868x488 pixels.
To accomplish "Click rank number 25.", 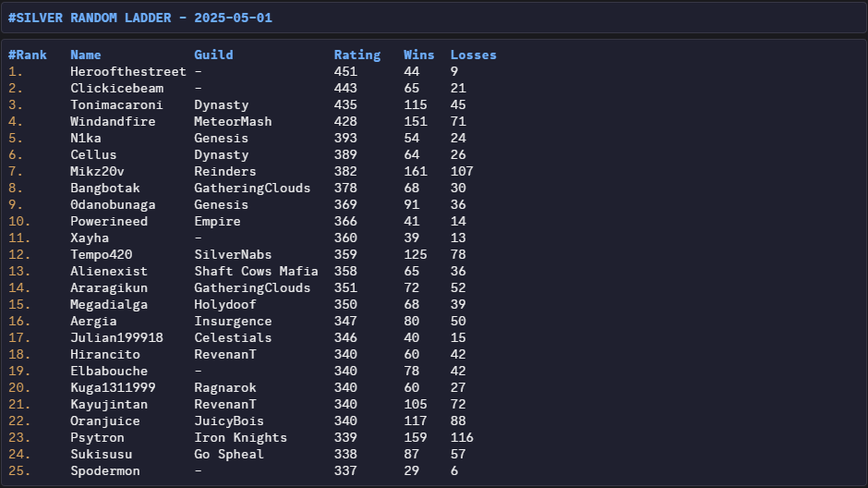I will click(19, 470).
